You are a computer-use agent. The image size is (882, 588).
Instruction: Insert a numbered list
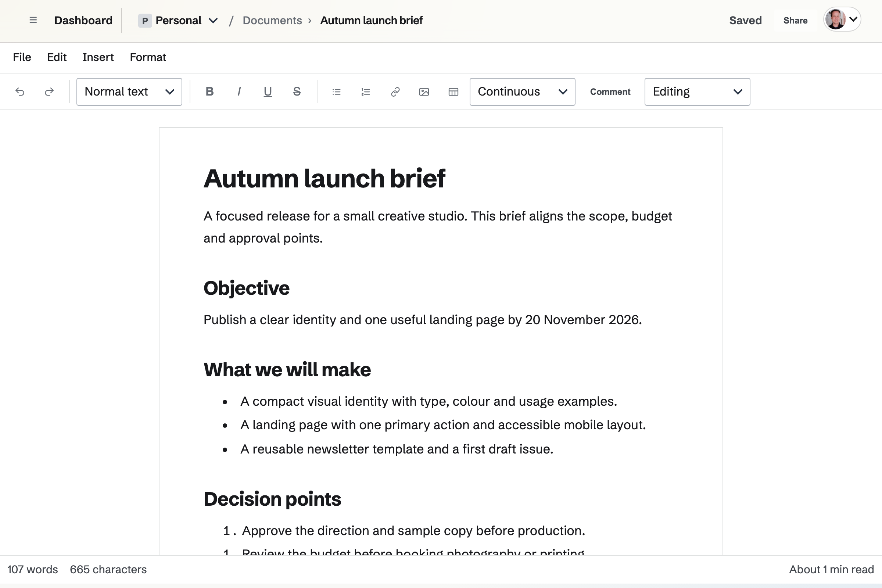coord(366,92)
